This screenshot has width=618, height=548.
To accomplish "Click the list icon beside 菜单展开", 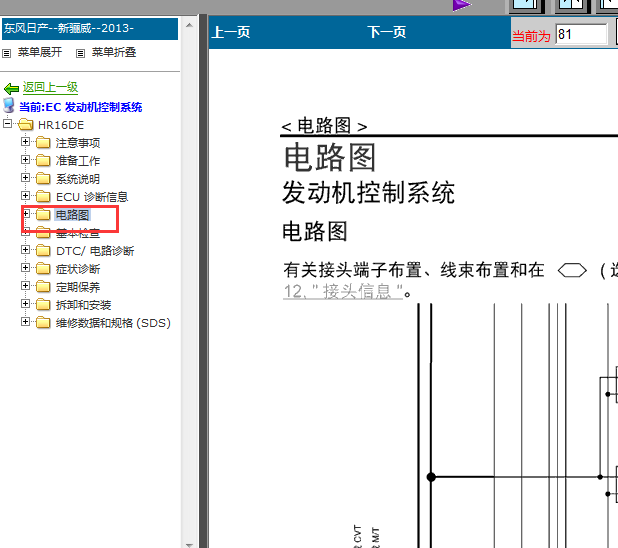I will click(7, 53).
